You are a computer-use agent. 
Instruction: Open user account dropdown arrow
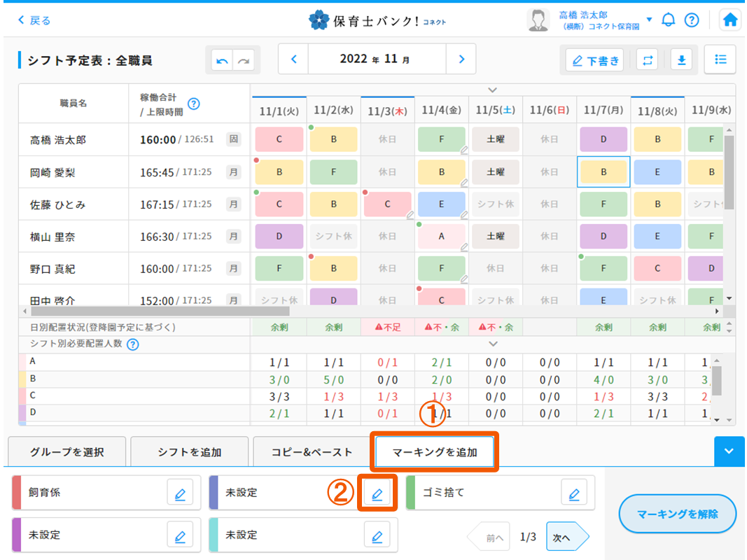(x=649, y=20)
